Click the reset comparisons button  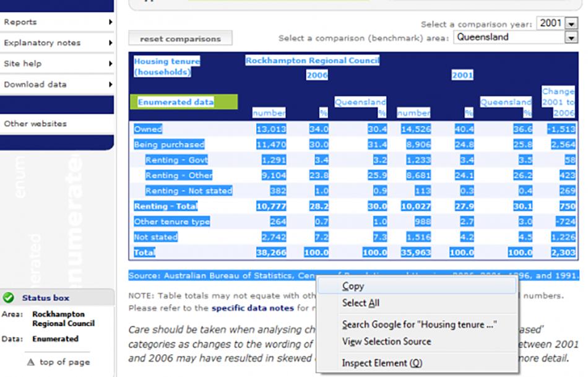[x=180, y=38]
